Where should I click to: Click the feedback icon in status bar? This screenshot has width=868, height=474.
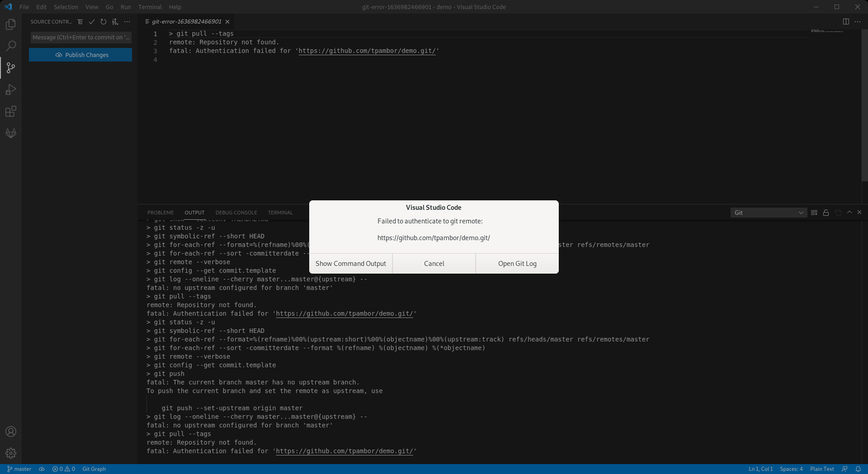click(844, 469)
